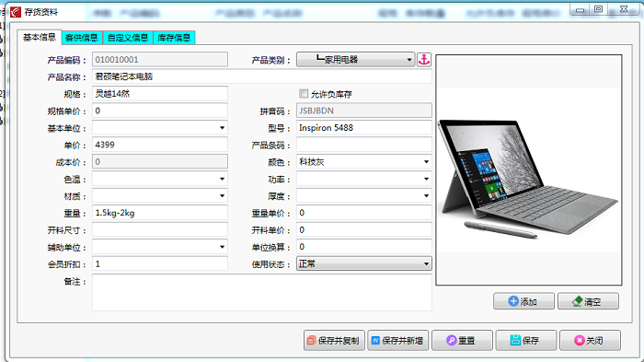Open the 产品类别 dropdown
644x362 pixels.
pyautogui.click(x=356, y=60)
